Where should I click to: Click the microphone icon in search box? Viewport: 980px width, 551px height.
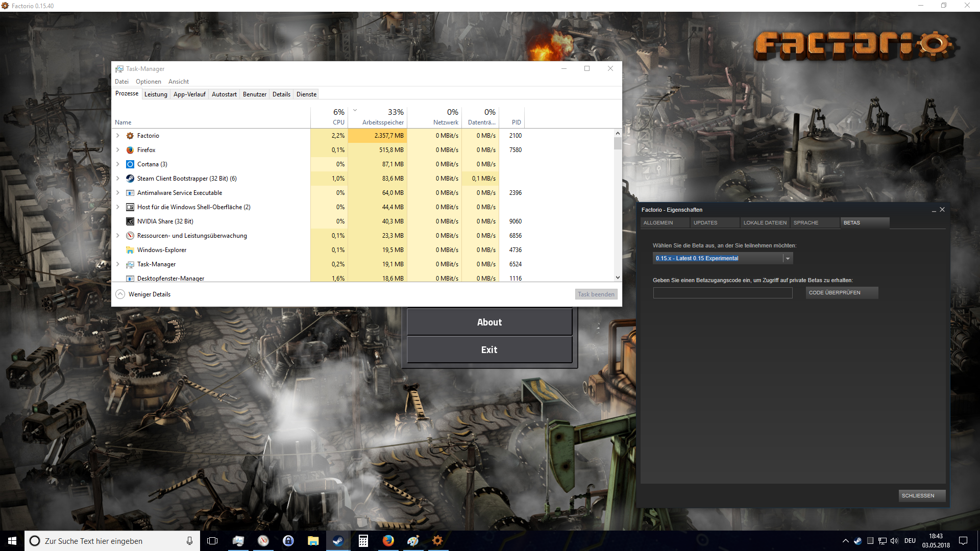coord(189,541)
